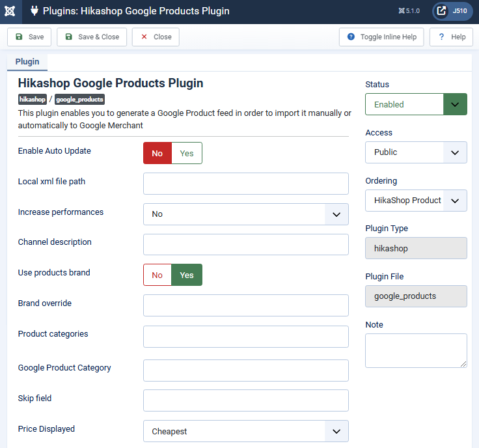Click the Local xml file path field
The width and height of the screenshot is (479, 448).
[246, 184]
